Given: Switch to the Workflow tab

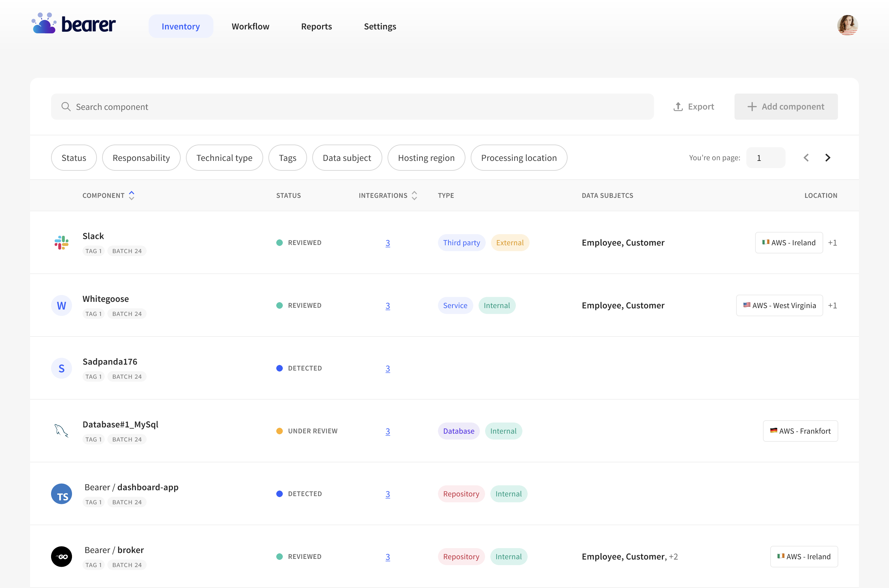Looking at the screenshot, I should (250, 26).
